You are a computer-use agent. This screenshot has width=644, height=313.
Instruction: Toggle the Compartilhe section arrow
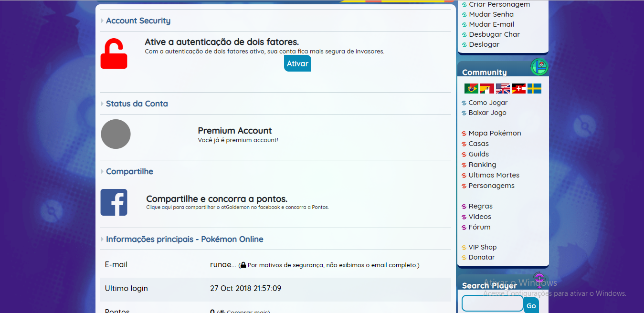coord(102,172)
